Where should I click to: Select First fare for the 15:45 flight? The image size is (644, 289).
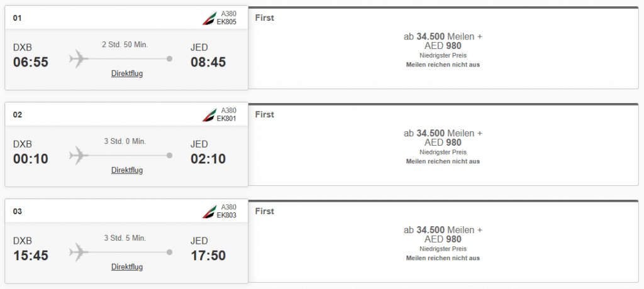(x=443, y=241)
